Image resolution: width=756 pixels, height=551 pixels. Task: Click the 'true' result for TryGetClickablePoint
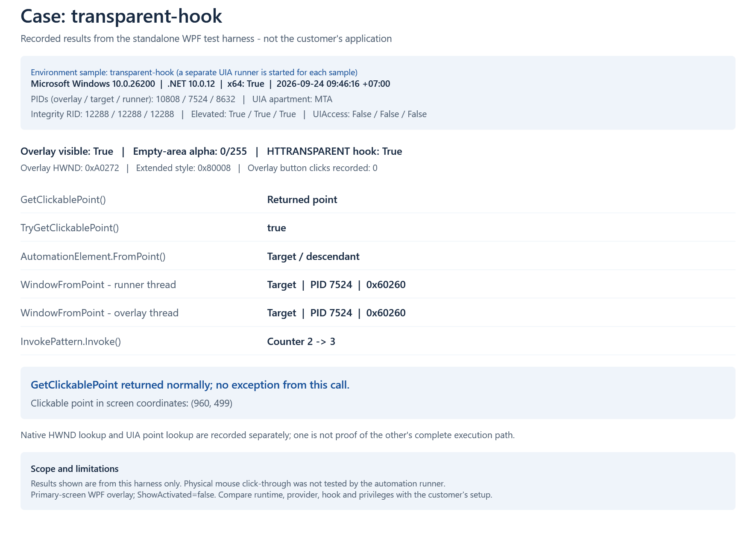coord(276,228)
